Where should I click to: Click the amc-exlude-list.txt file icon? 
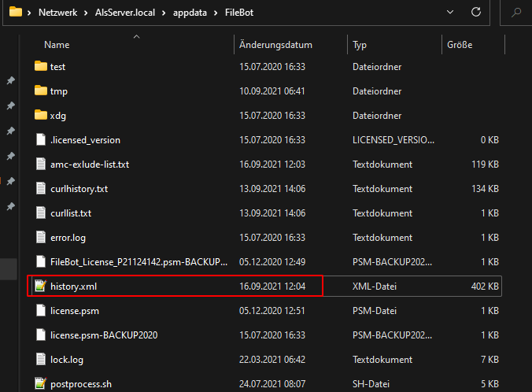tap(41, 164)
